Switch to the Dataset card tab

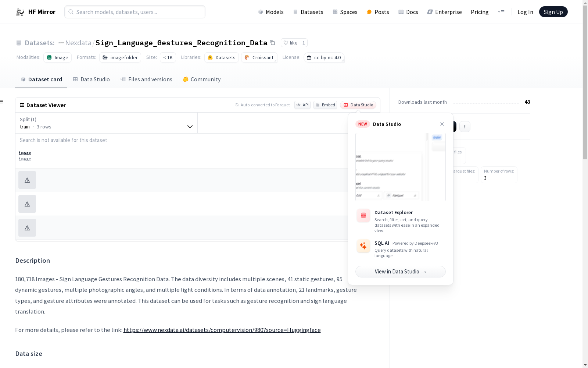click(x=41, y=79)
